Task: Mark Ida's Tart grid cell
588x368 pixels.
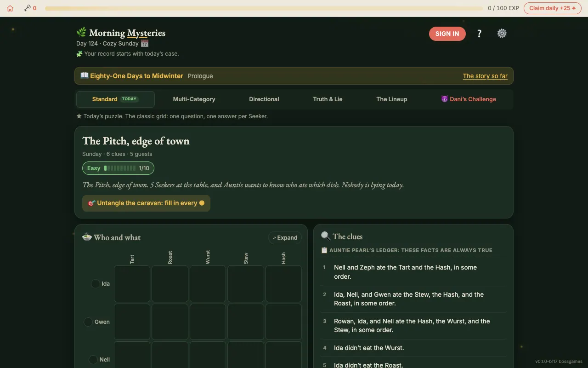Action: 132,284
